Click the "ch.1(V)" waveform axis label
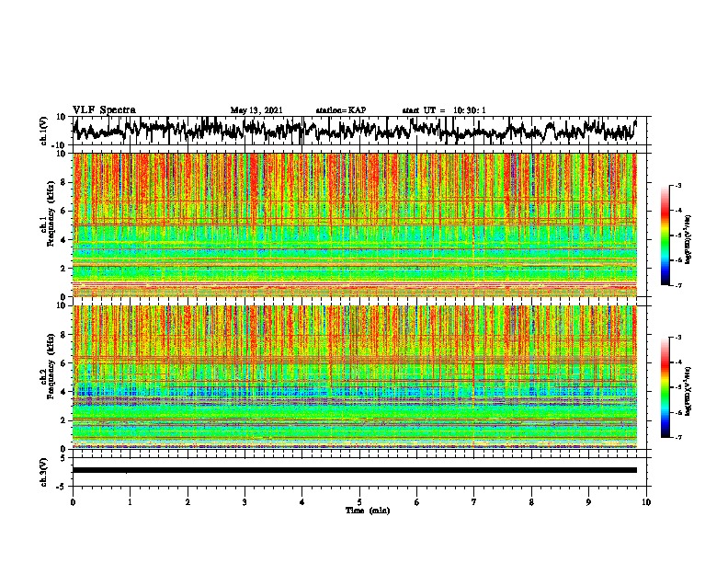This screenshot has width=728, height=563. 43,131
